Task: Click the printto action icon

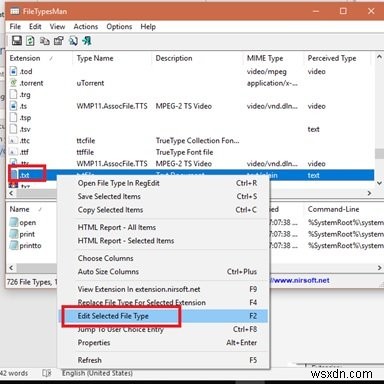Action: 14,245
